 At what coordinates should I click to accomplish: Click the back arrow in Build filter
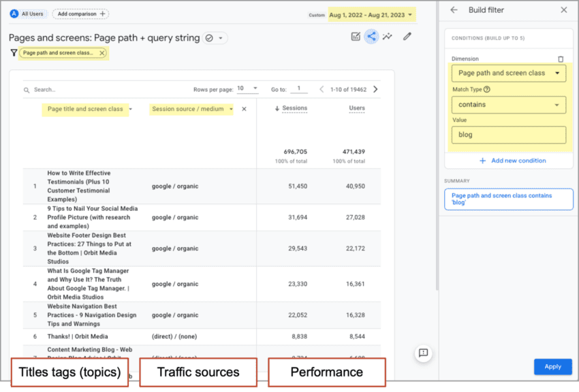pos(454,10)
